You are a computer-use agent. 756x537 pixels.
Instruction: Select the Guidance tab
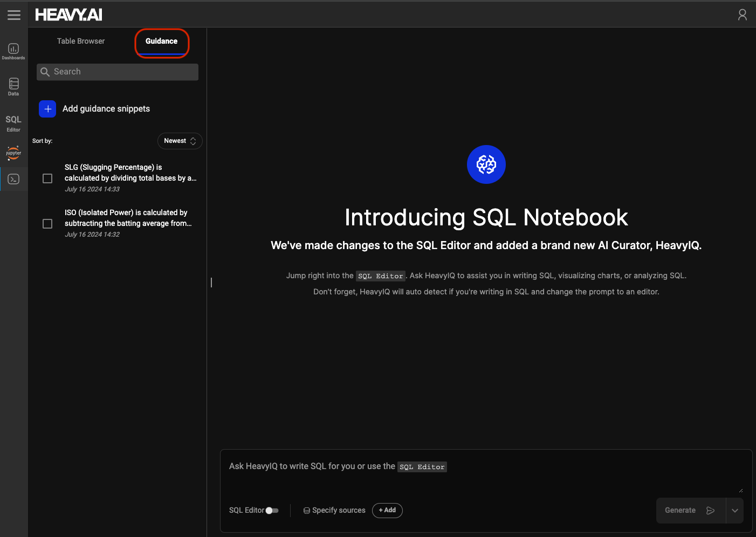[x=161, y=42]
